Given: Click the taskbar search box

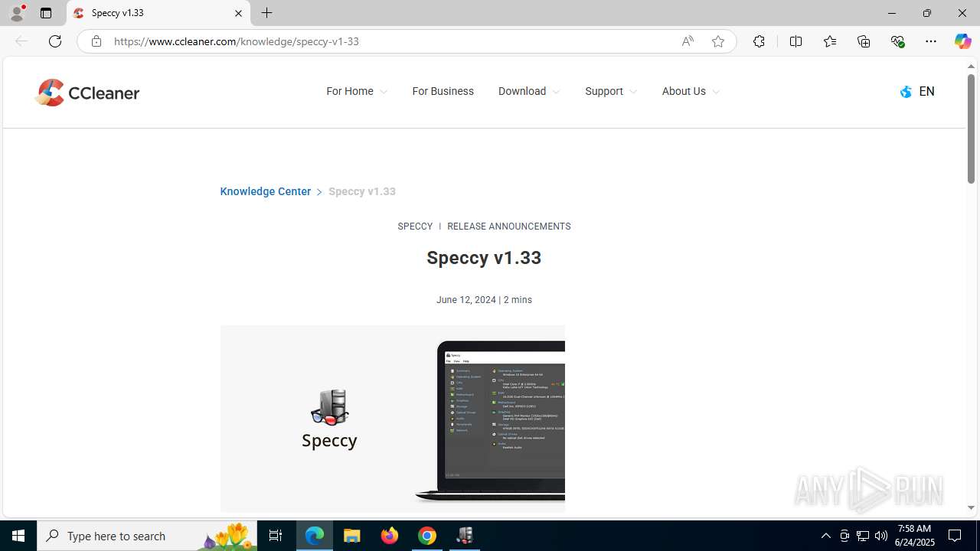Looking at the screenshot, I should (x=147, y=536).
